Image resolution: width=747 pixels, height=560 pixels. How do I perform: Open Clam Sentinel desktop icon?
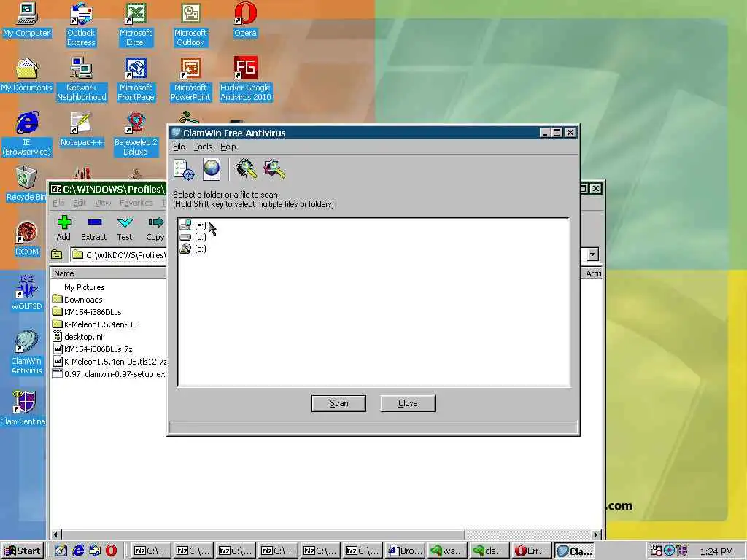[x=23, y=408]
